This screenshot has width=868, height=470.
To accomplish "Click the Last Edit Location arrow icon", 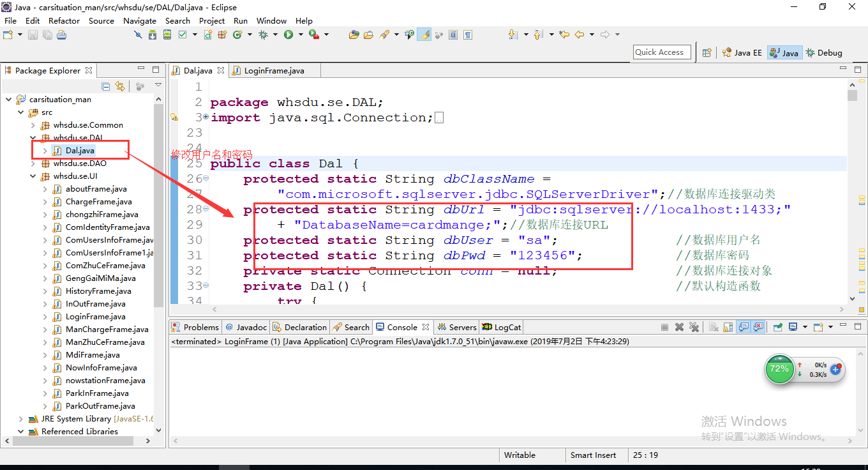I will pyautogui.click(x=564, y=34).
